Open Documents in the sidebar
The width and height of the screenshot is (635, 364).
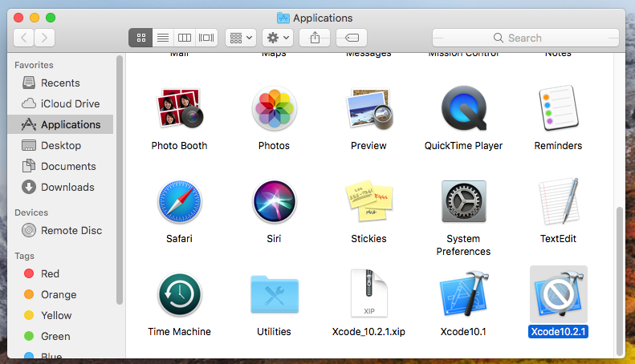[x=60, y=166]
